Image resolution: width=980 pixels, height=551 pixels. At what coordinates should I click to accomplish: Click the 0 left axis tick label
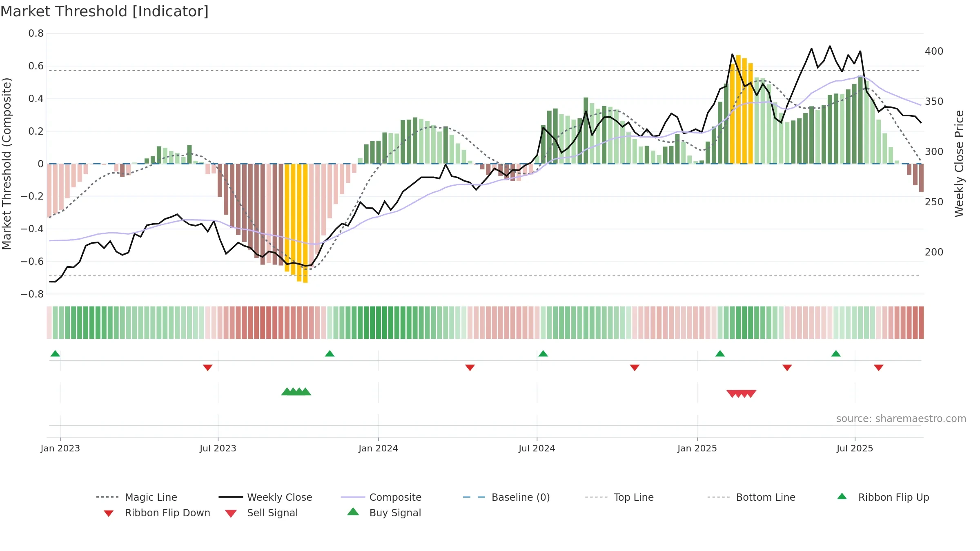pos(40,164)
